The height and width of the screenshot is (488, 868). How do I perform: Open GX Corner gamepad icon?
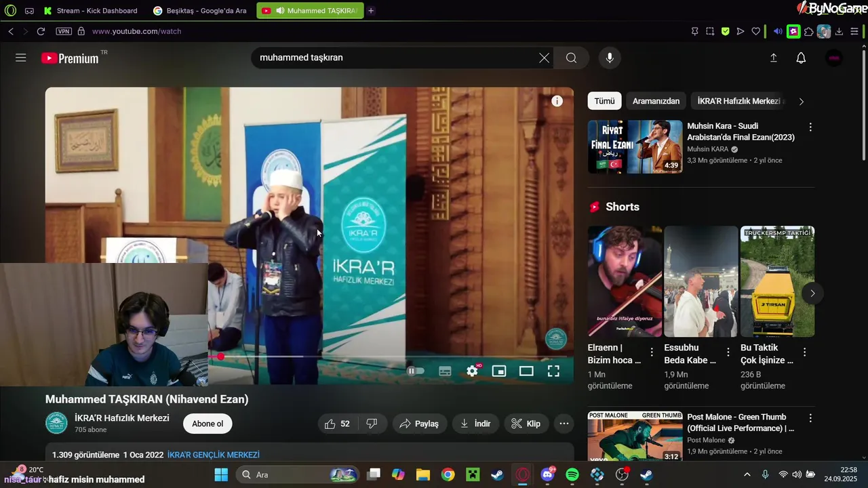29,11
